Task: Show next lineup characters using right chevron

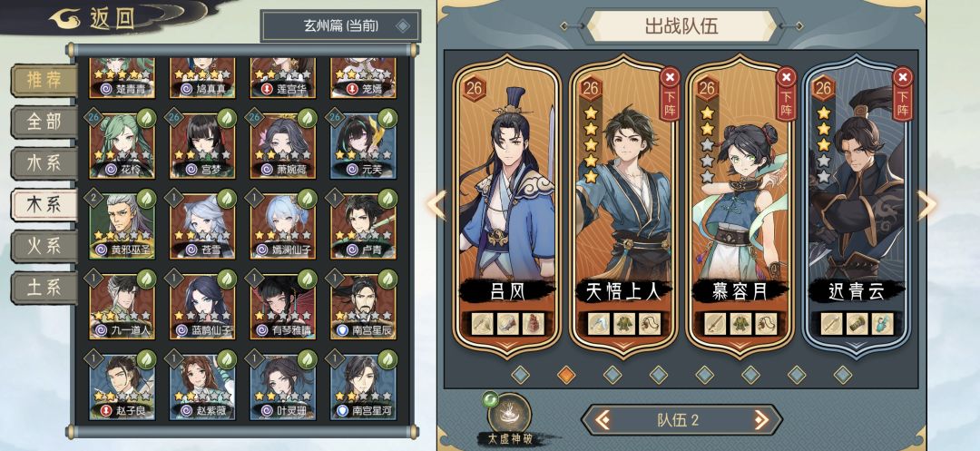Action: [926, 205]
